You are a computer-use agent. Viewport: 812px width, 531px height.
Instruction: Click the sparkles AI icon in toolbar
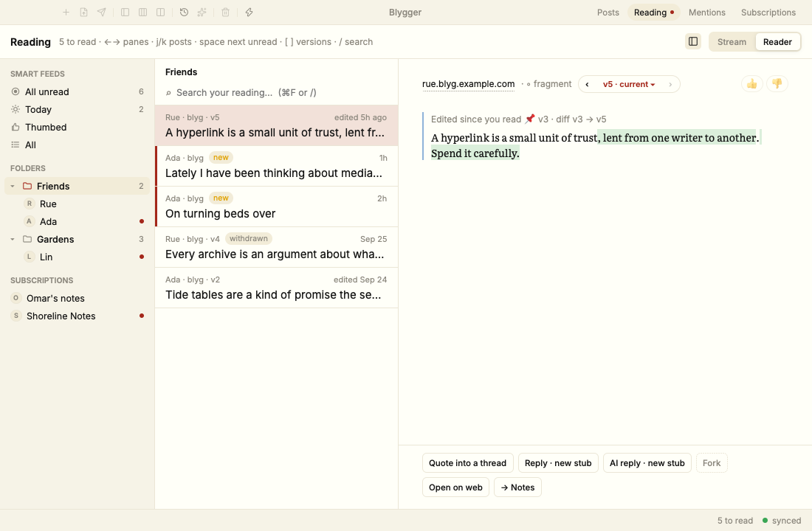coord(202,13)
